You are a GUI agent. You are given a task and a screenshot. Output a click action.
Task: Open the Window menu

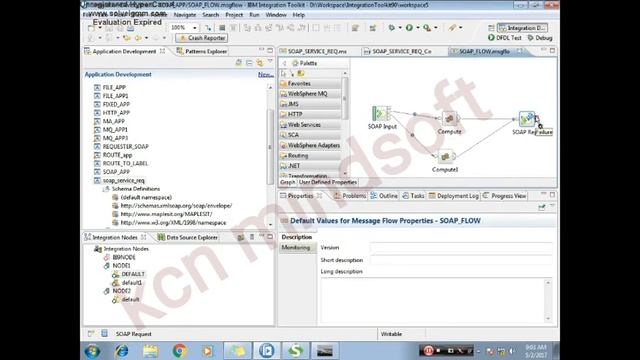(x=276, y=15)
